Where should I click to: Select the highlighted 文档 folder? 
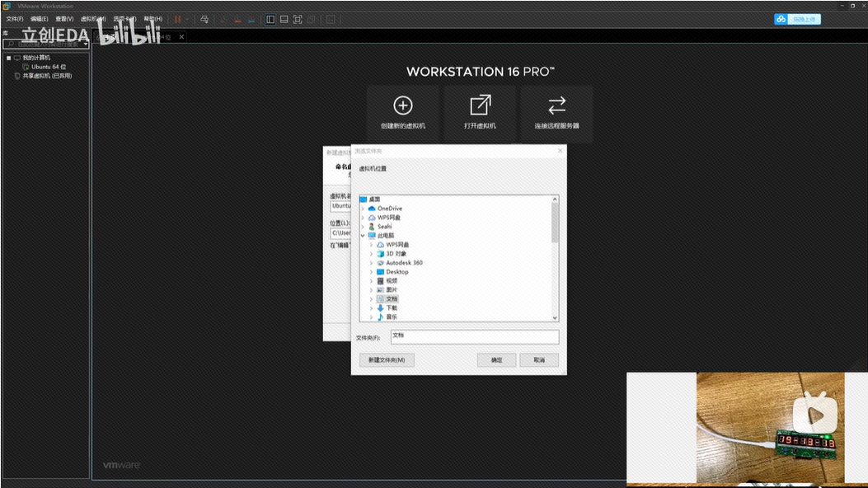387,298
